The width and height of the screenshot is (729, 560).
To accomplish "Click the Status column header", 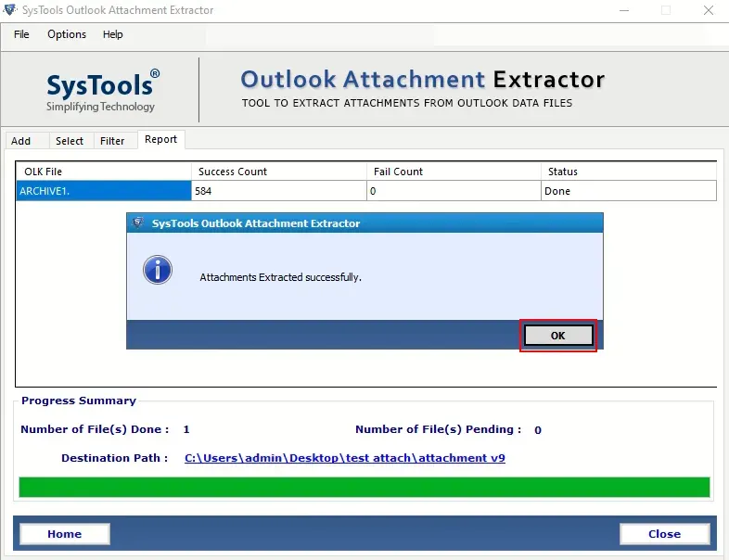I will pos(629,172).
